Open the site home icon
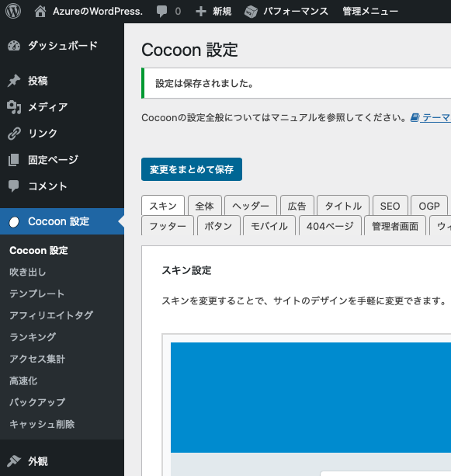Image resolution: width=451 pixels, height=476 pixels. click(40, 11)
